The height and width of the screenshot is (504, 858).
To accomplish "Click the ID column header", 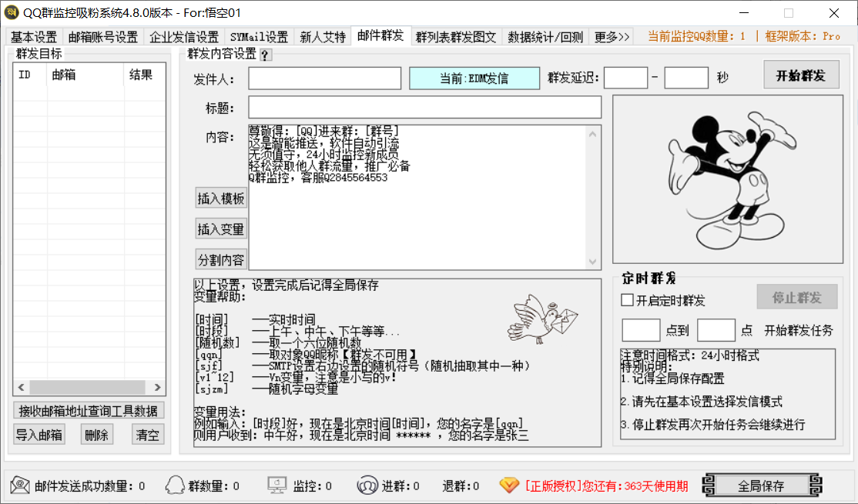I will [31, 75].
